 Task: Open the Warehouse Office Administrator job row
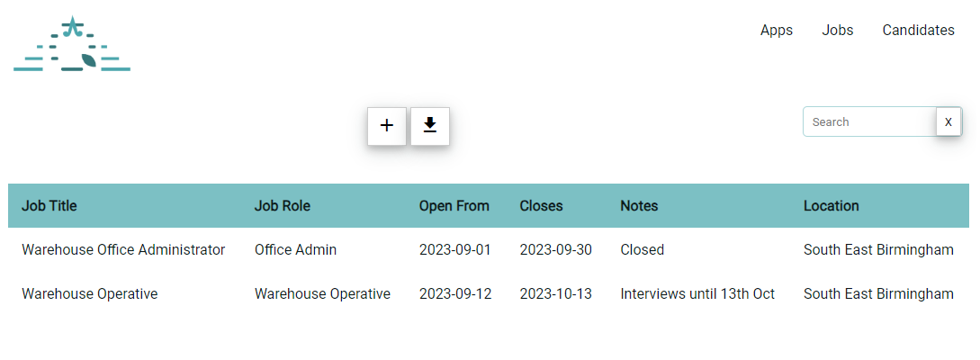point(123,250)
